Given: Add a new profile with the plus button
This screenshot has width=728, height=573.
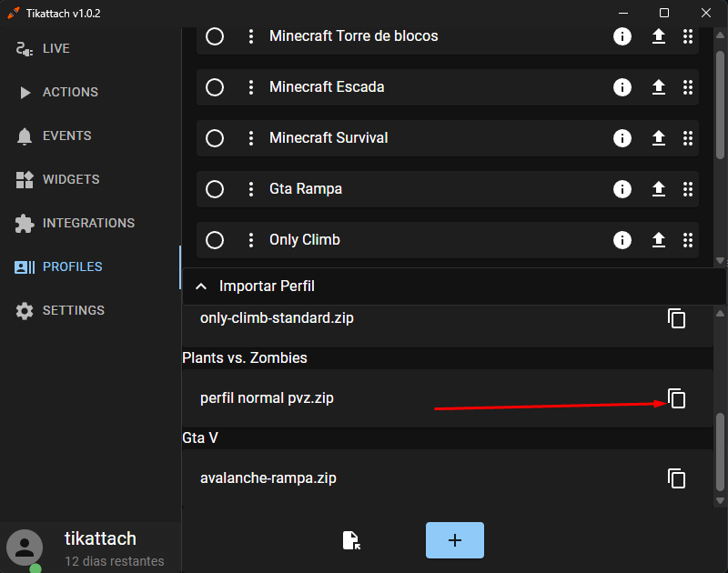Looking at the screenshot, I should coord(455,540).
